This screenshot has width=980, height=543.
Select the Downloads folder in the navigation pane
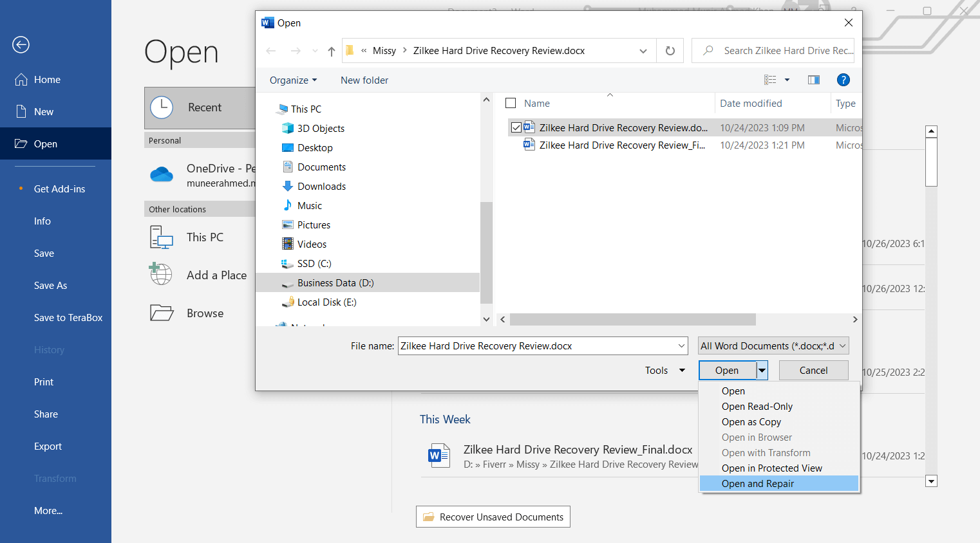[320, 186]
